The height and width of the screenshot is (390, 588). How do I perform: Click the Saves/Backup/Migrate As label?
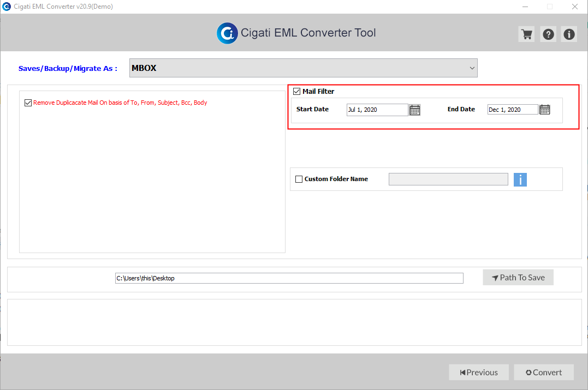click(68, 69)
